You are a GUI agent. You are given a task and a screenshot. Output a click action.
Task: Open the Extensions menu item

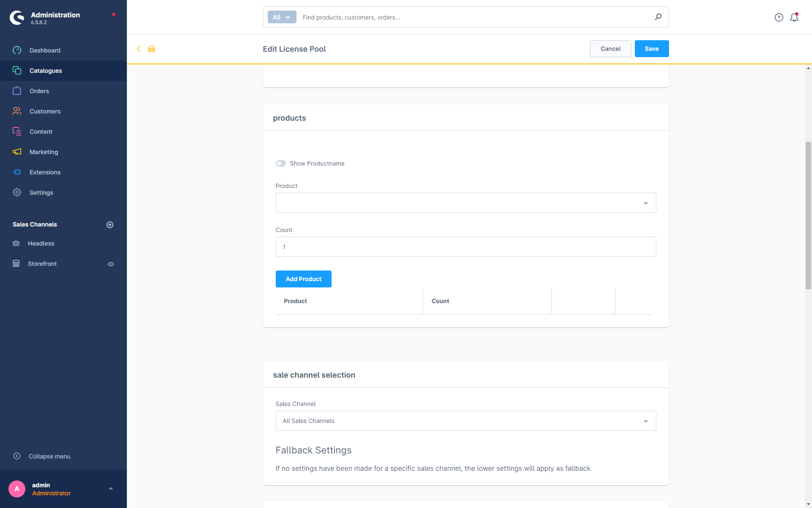tap(63, 172)
